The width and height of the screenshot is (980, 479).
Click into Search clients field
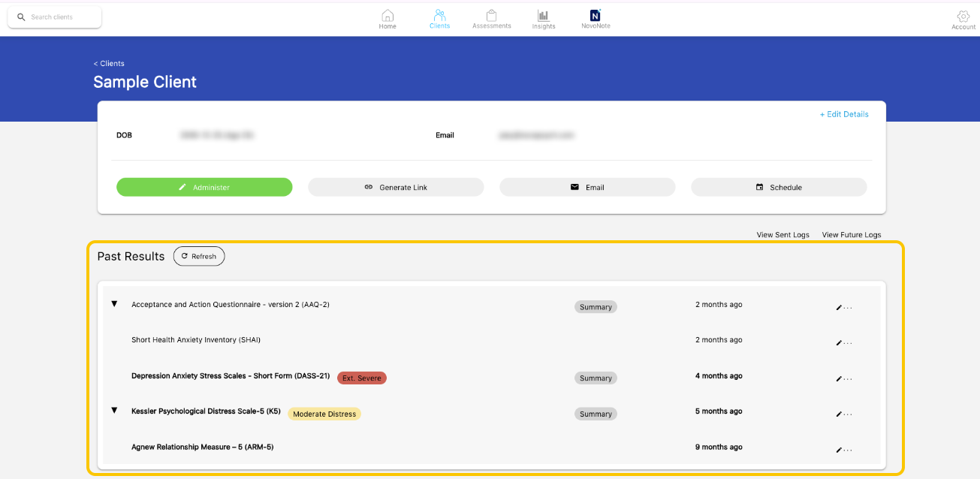54,17
